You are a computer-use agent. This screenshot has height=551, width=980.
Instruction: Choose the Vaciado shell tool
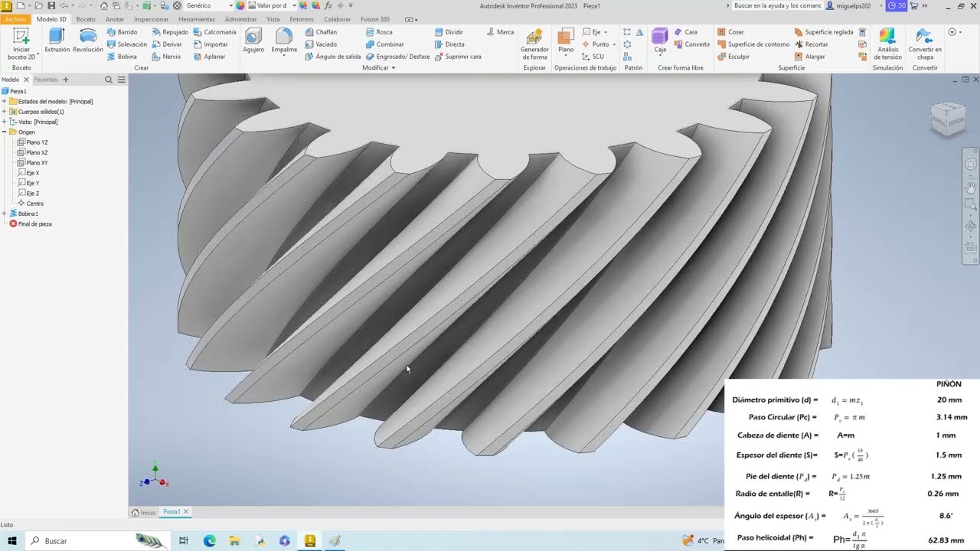pos(321,44)
